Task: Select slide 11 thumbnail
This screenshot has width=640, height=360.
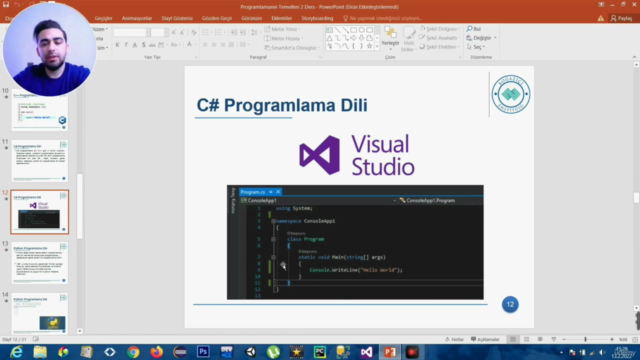Action: pos(40,161)
